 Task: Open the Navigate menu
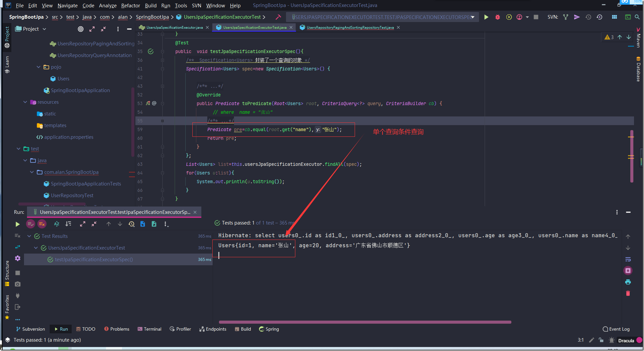[67, 6]
